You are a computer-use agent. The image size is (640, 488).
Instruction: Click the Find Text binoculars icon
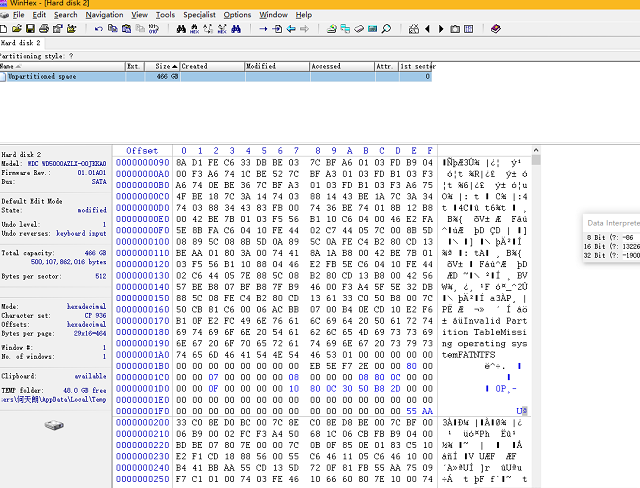181,29
